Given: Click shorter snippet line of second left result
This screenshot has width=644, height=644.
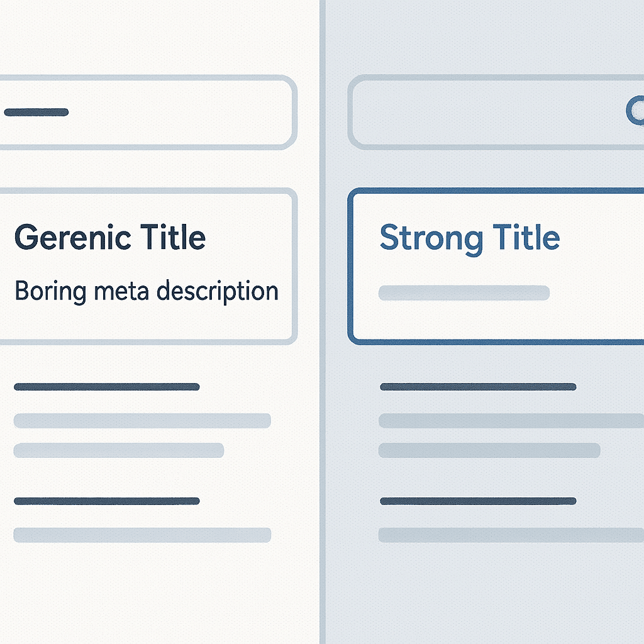Looking at the screenshot, I should click(x=119, y=450).
